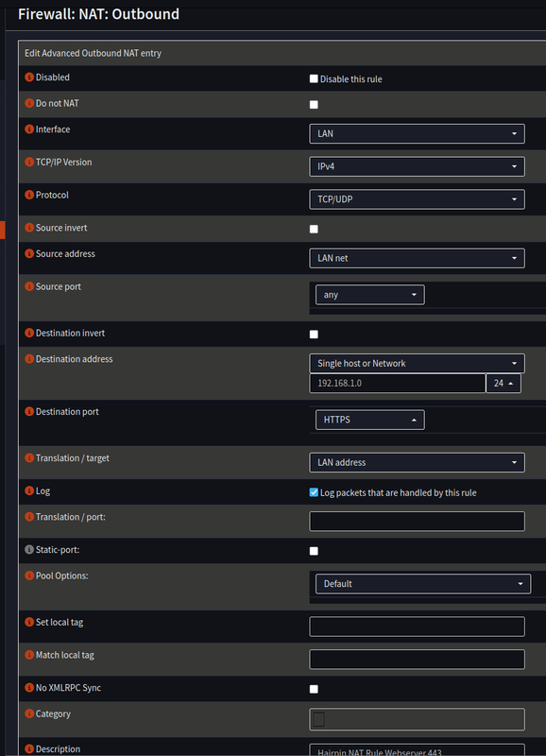
Task: Click the info icon beside Source address
Action: [x=29, y=253]
